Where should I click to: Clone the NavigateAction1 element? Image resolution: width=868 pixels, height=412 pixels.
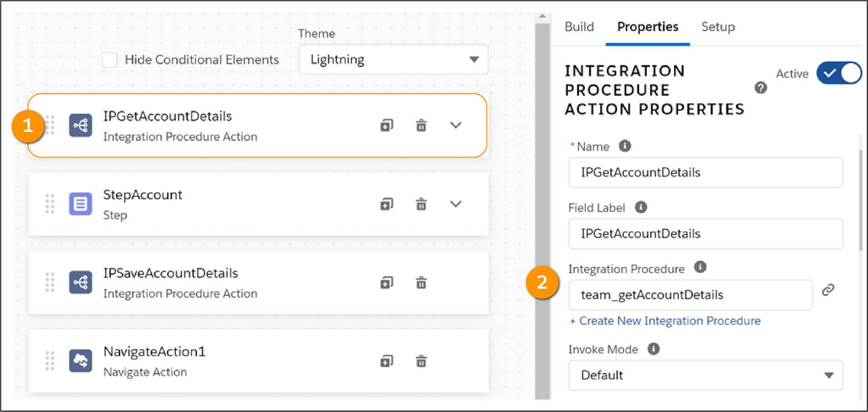click(386, 361)
